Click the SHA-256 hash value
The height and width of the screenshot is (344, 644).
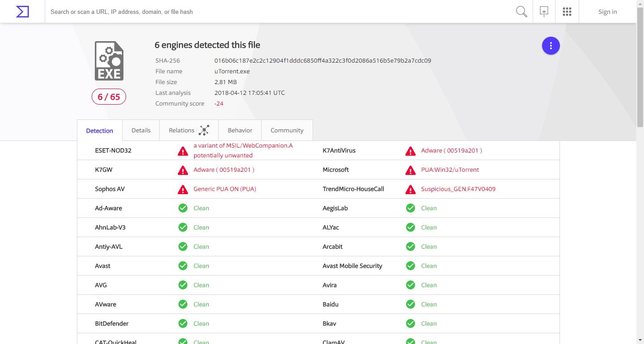point(322,60)
